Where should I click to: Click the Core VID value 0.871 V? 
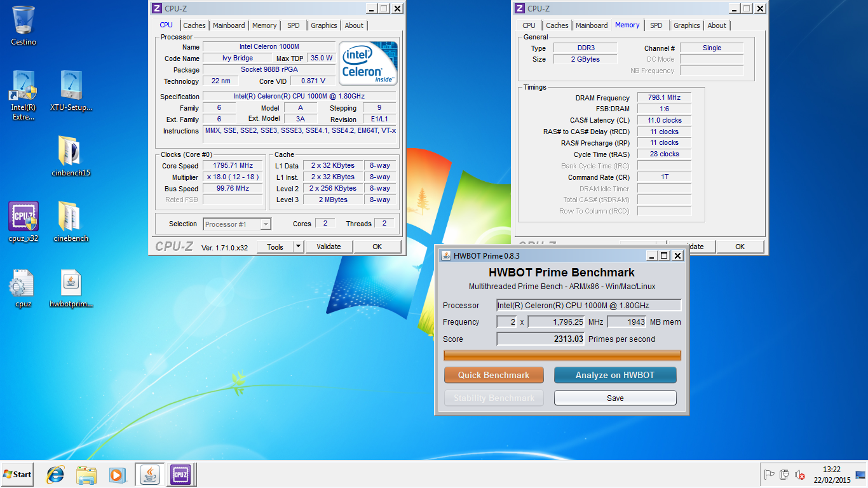(314, 81)
